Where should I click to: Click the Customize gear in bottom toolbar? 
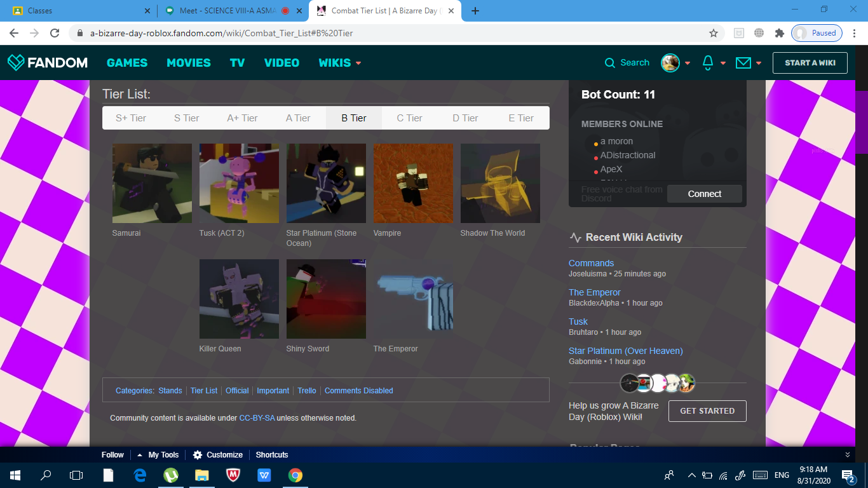pos(198,455)
